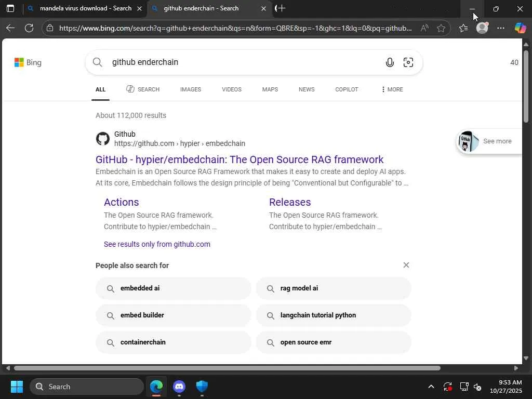Select the ALL results tab
Viewport: 532px width, 399px height.
coord(100,89)
